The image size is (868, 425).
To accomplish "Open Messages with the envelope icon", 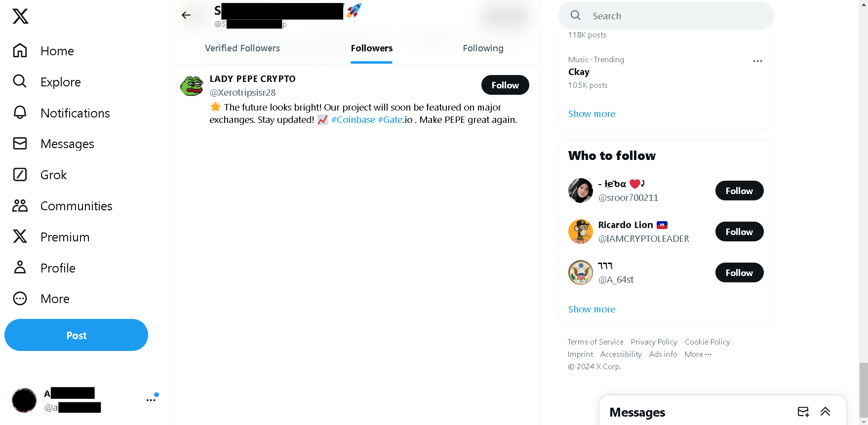I will [20, 144].
